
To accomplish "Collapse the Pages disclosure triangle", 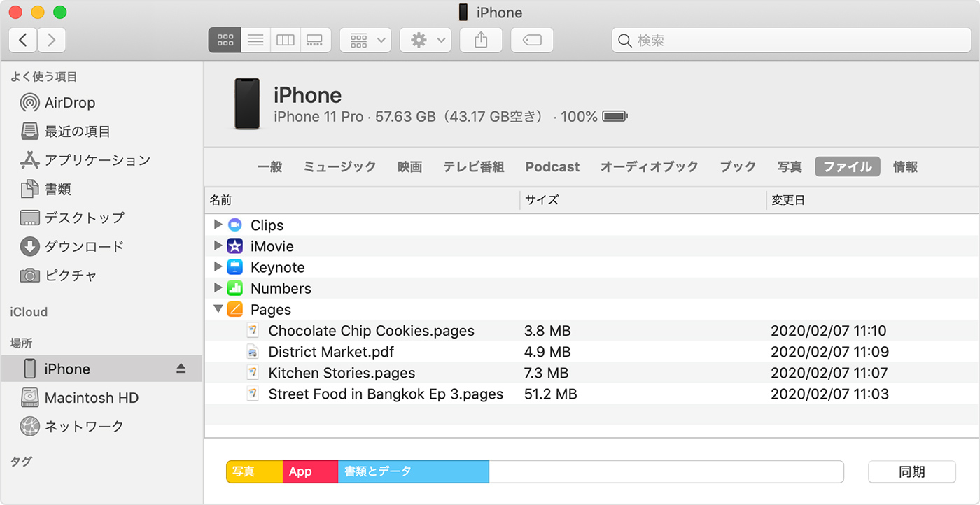I will point(218,308).
